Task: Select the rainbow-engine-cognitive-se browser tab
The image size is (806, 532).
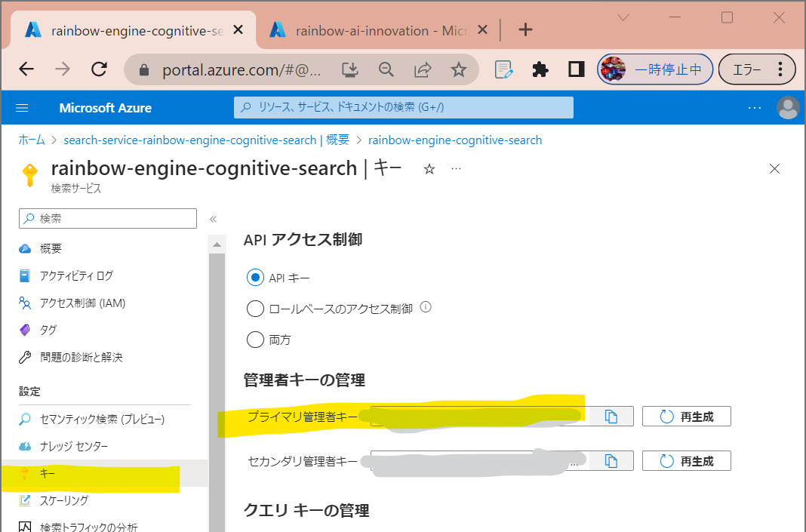Action: 132,30
